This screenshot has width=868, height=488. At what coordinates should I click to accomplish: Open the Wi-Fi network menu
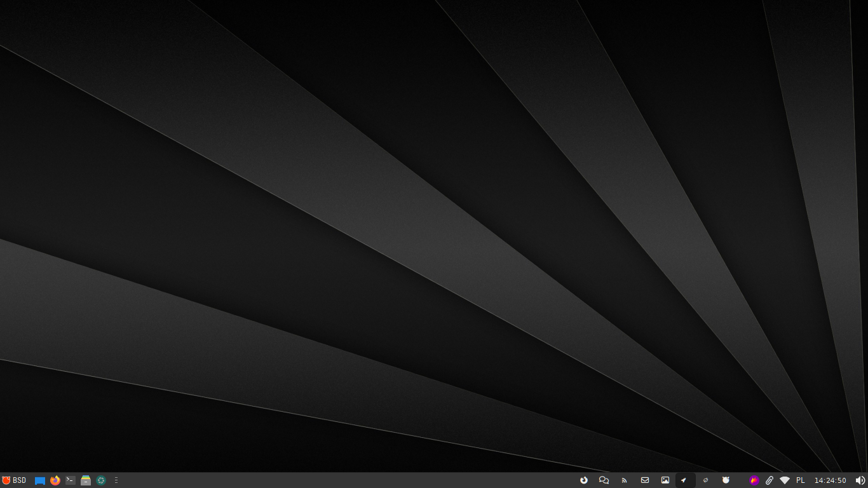785,480
